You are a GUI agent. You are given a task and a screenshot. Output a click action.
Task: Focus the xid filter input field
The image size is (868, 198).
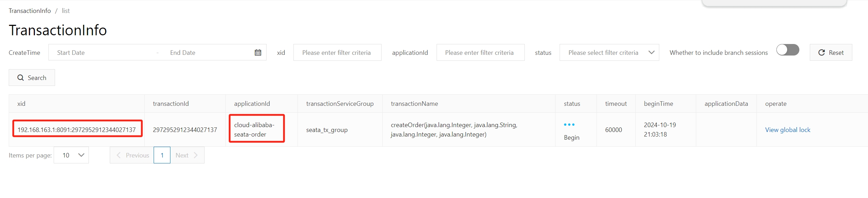tap(337, 52)
